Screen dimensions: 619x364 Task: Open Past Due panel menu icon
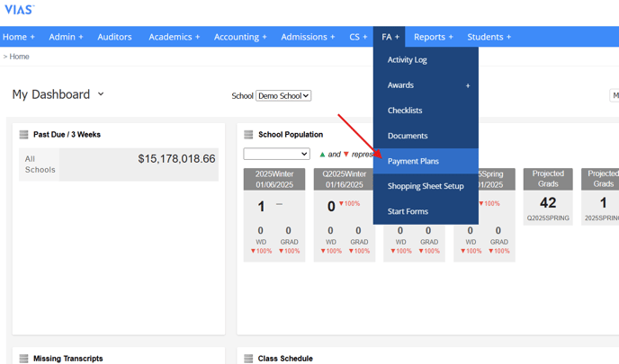[23, 135]
